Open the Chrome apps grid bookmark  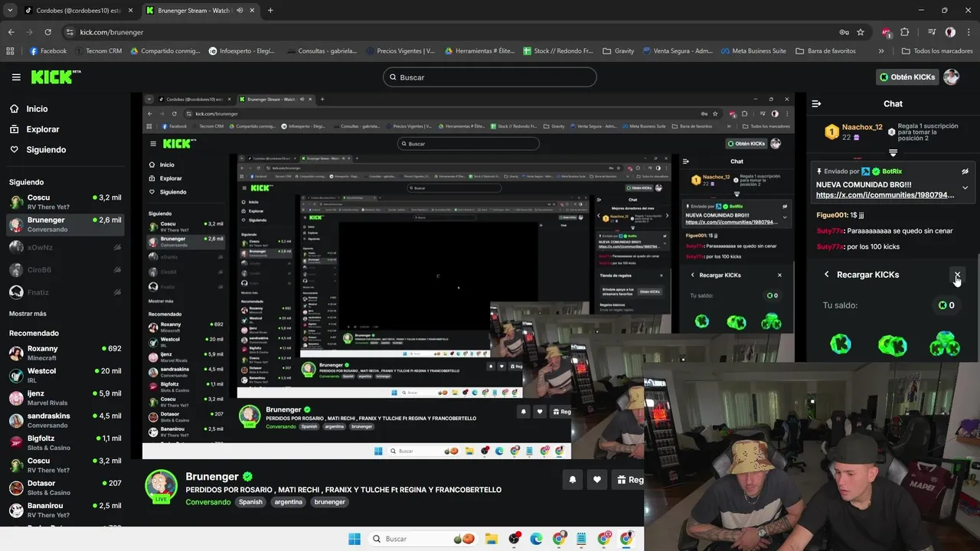click(10, 51)
